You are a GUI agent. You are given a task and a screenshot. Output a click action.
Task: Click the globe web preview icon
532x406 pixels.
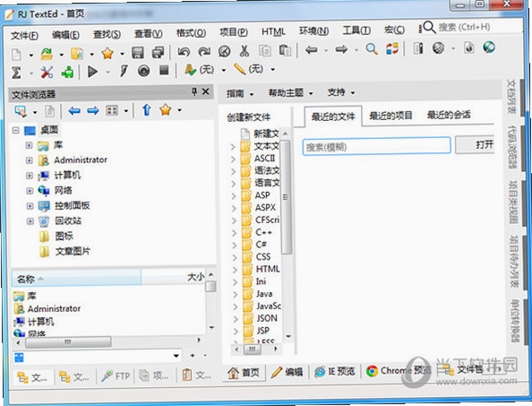click(489, 48)
